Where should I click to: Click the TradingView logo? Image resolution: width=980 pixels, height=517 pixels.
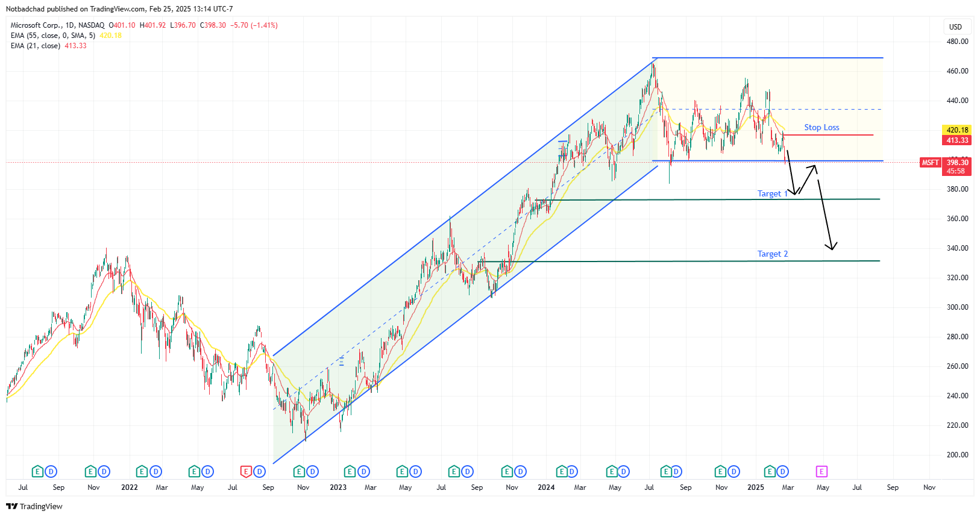(34, 506)
